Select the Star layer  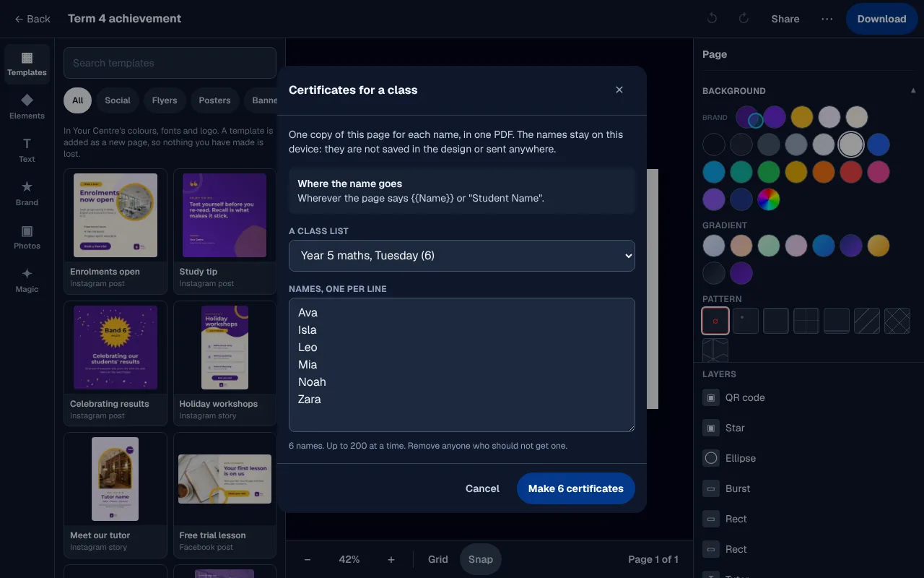[808, 428]
